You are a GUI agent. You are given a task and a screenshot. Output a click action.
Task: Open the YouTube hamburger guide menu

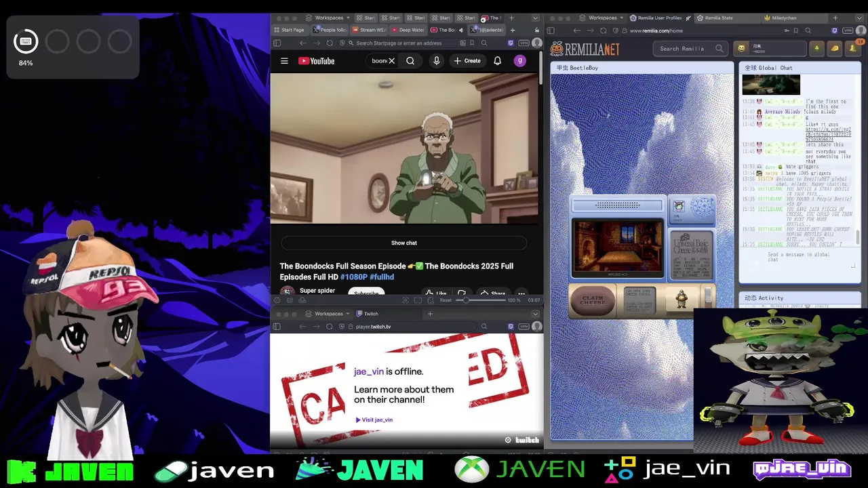284,61
